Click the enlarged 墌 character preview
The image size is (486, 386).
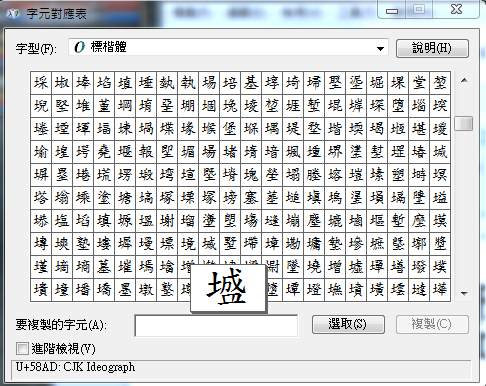(x=228, y=289)
